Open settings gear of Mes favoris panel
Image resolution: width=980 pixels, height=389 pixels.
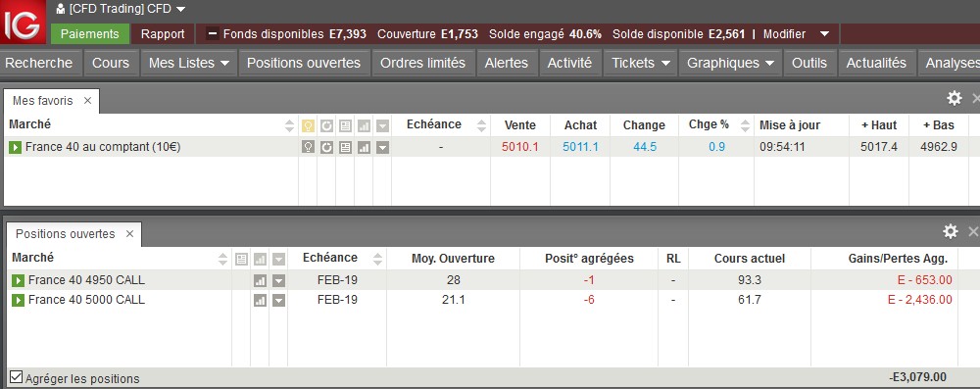click(955, 98)
